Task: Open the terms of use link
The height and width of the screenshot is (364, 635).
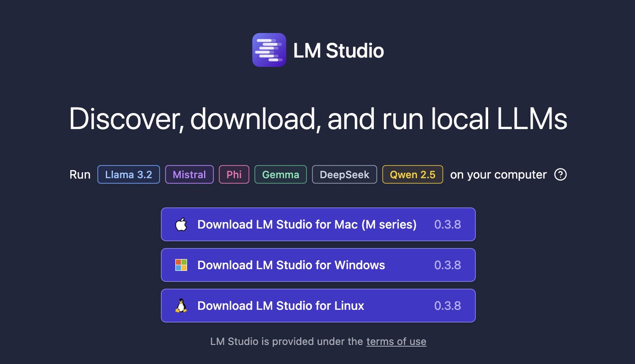Action: tap(396, 341)
